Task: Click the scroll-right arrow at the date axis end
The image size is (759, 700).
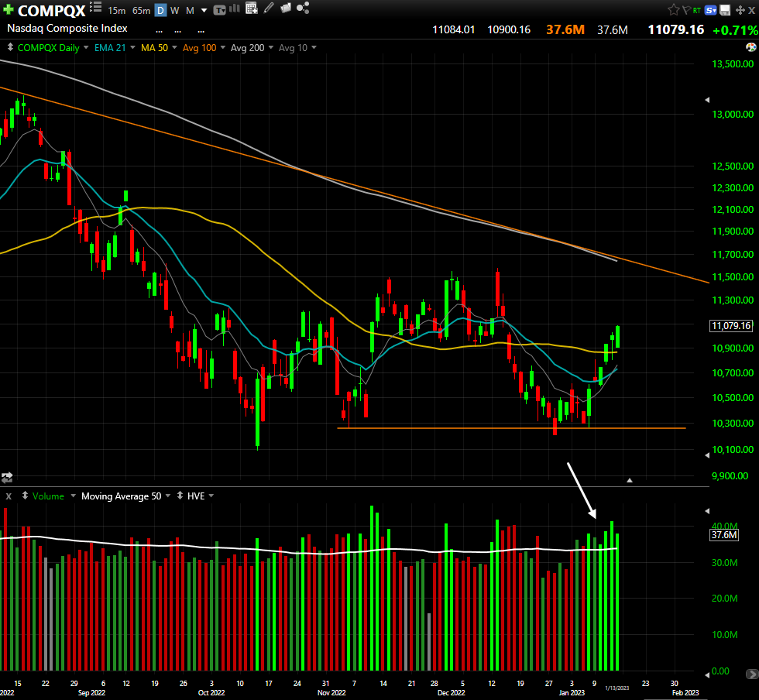Action: 752,674
